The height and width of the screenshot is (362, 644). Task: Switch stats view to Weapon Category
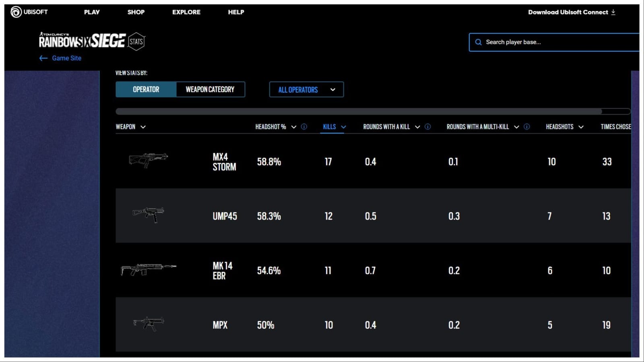(x=210, y=89)
